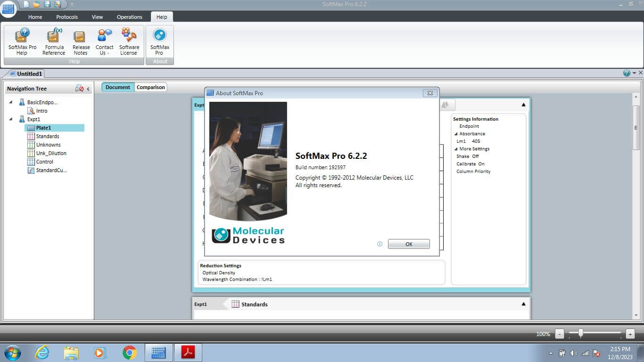Screen dimensions: 644x362
Task: Open Windows Explorer from taskbar
Action: click(x=71, y=353)
